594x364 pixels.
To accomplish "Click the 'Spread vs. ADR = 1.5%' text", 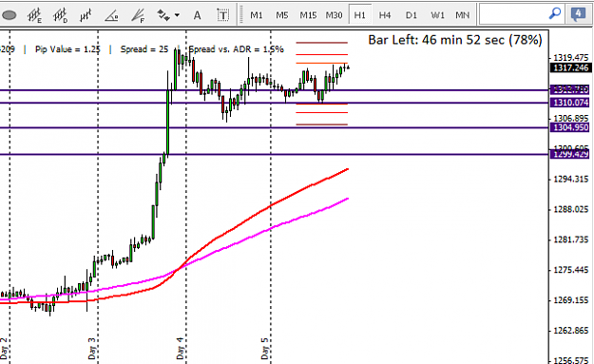I will tap(236, 49).
